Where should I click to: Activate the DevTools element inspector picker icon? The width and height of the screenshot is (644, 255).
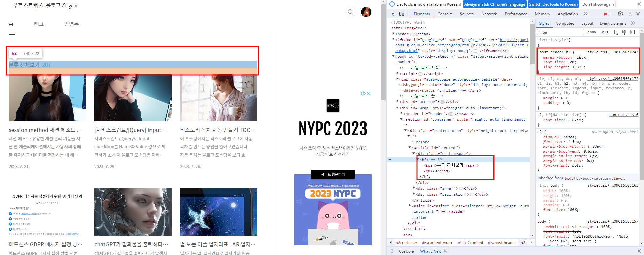click(392, 14)
